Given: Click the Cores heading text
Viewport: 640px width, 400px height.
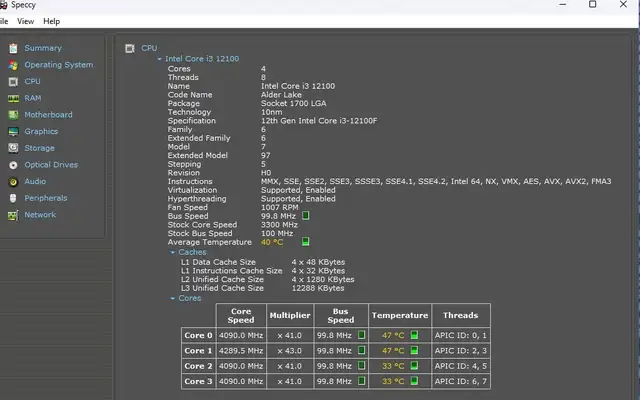Looking at the screenshot, I should (189, 298).
